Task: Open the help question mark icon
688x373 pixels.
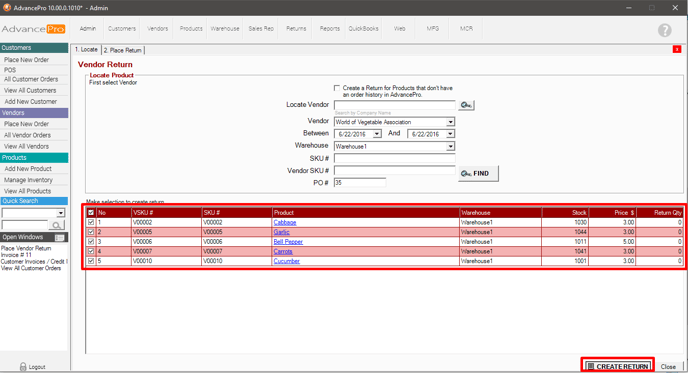Action: (665, 30)
